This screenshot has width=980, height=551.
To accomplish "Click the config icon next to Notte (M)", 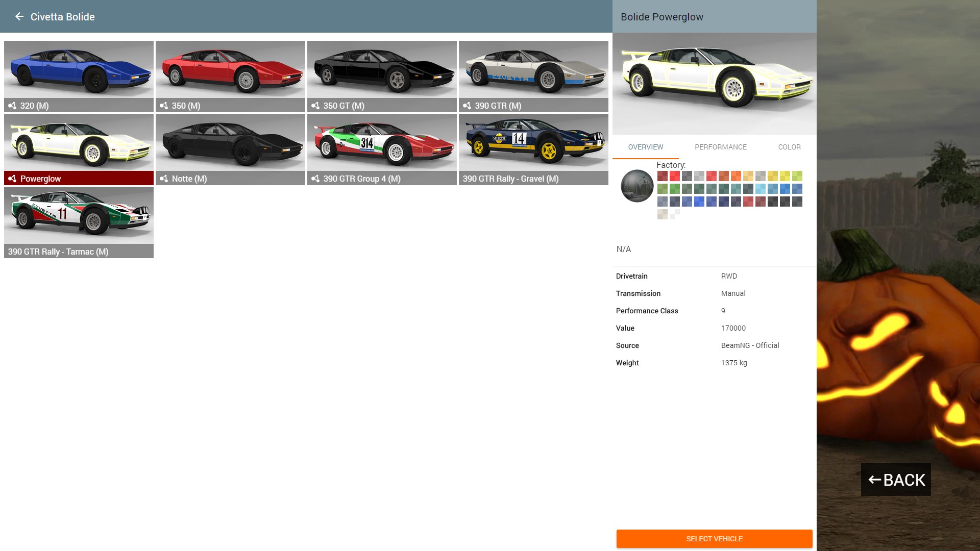I will click(164, 179).
